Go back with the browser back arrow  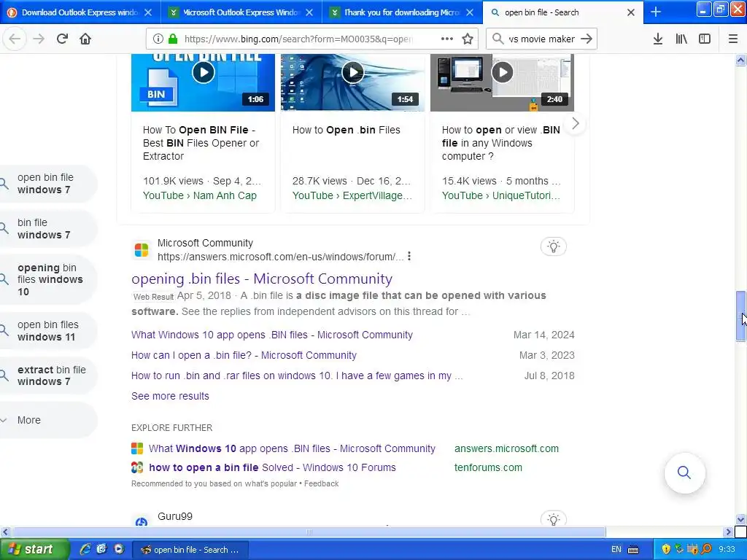click(x=15, y=39)
